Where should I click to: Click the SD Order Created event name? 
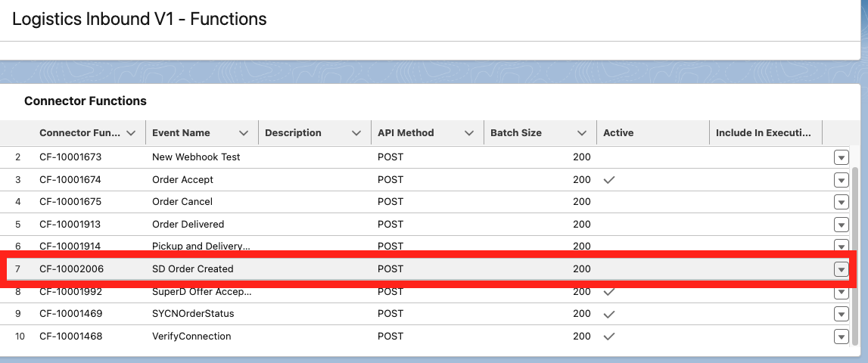pyautogui.click(x=193, y=269)
